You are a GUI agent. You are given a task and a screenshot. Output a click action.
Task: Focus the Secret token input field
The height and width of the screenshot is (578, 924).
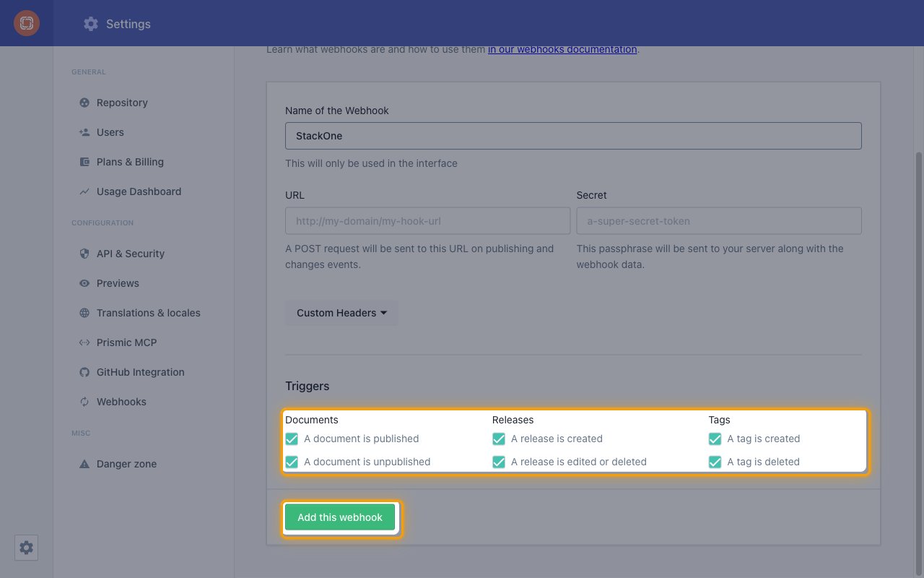719,221
